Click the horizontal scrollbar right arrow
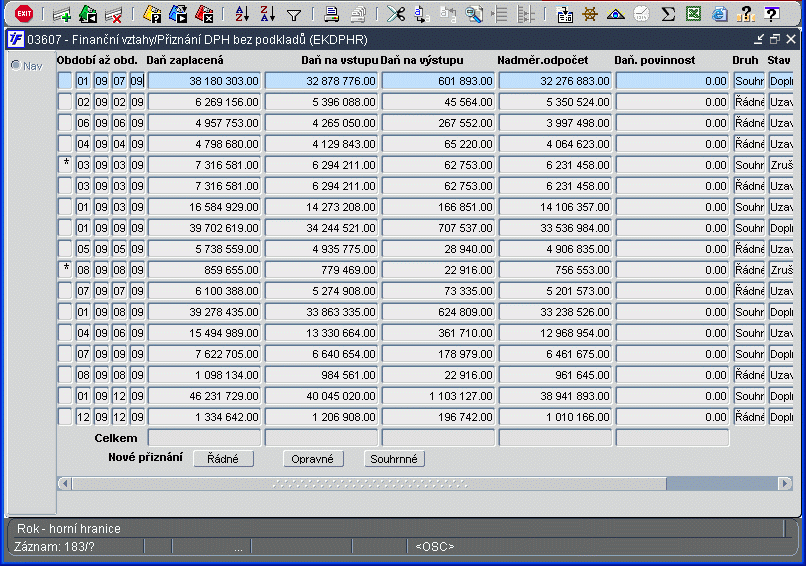The image size is (806, 566). coord(785,484)
